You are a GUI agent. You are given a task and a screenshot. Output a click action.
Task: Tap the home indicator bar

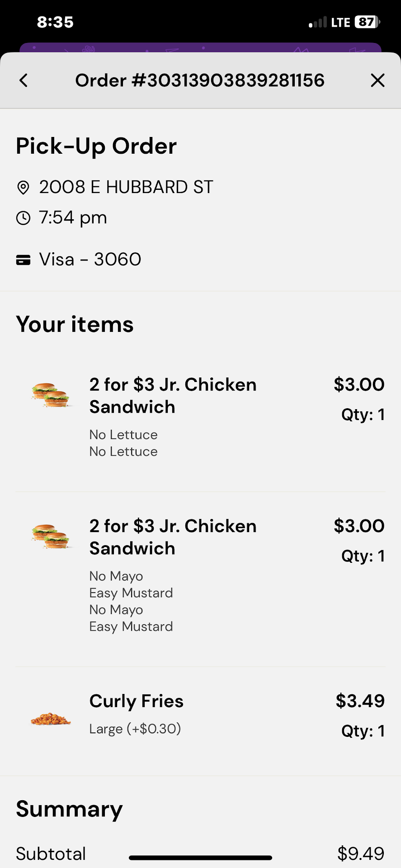(x=200, y=858)
